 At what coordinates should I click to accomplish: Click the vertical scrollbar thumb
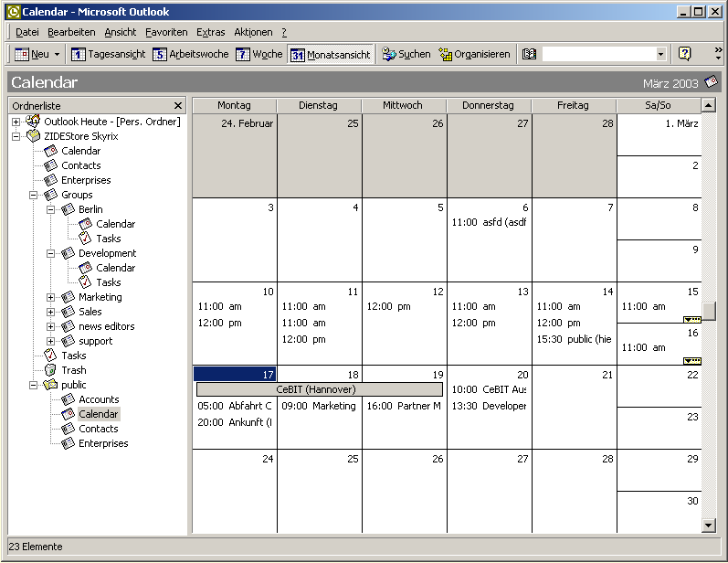click(709, 312)
